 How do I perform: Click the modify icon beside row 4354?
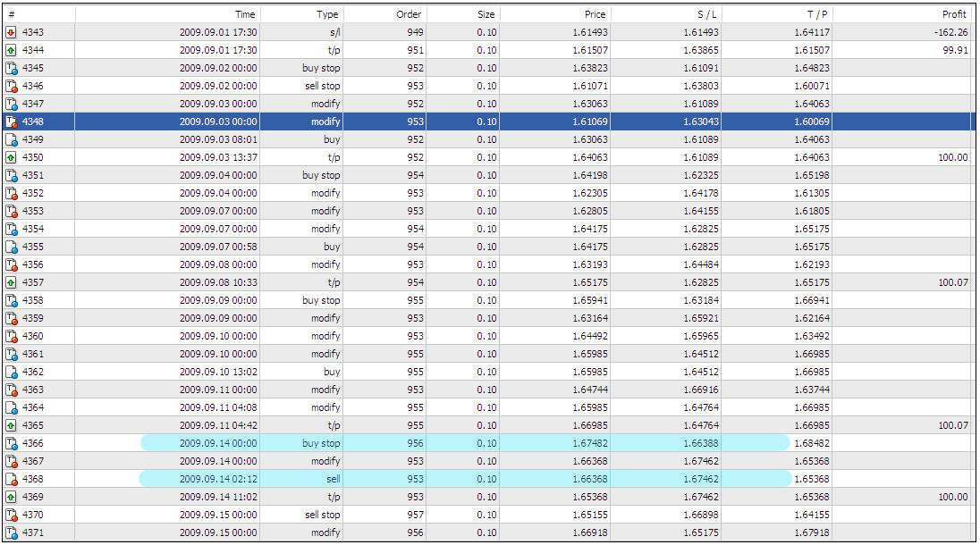(x=12, y=229)
